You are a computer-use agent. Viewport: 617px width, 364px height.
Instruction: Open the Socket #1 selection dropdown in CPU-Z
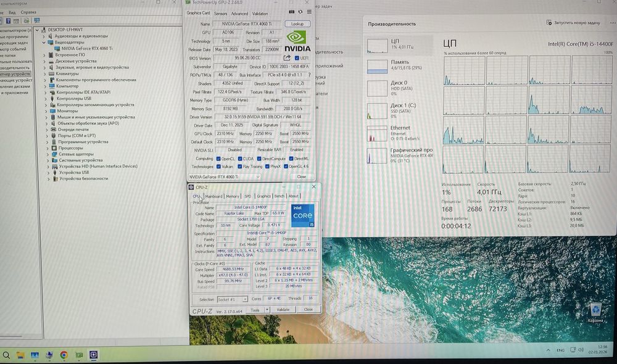point(233,299)
